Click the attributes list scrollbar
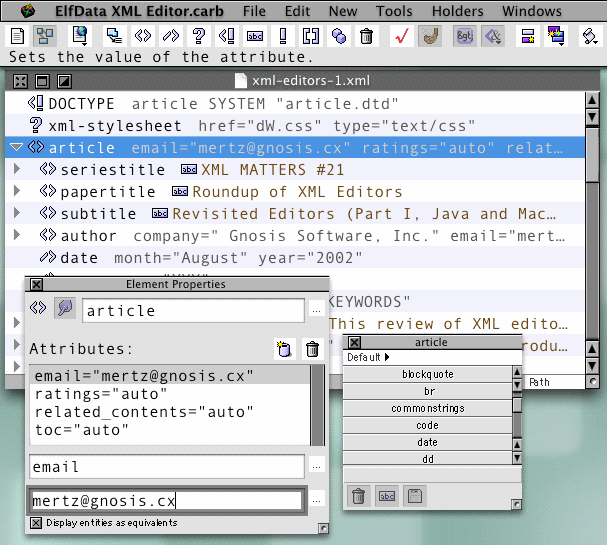607x545 pixels. coord(317,405)
